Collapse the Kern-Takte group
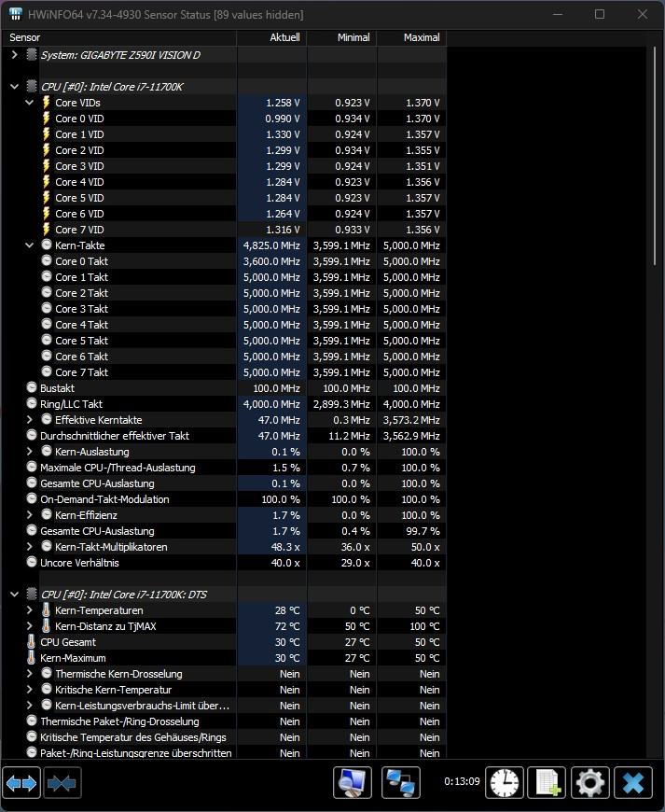 click(x=30, y=245)
